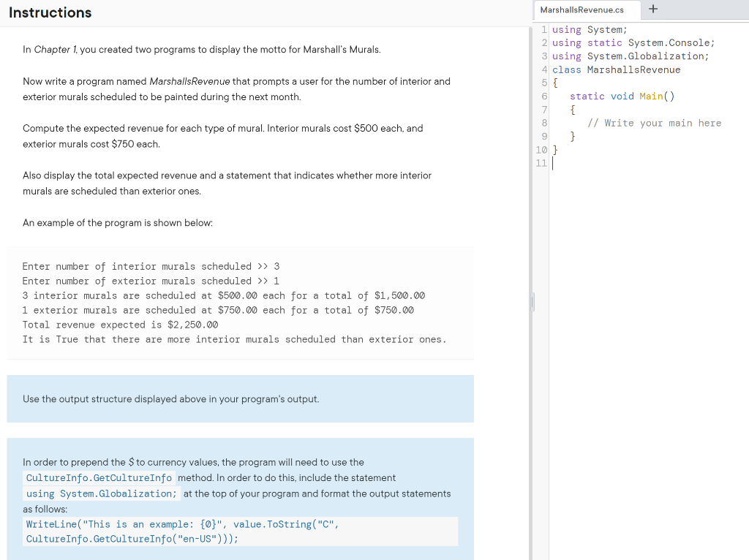Click the highlighted using System.Globalization; snippet

click(x=101, y=493)
